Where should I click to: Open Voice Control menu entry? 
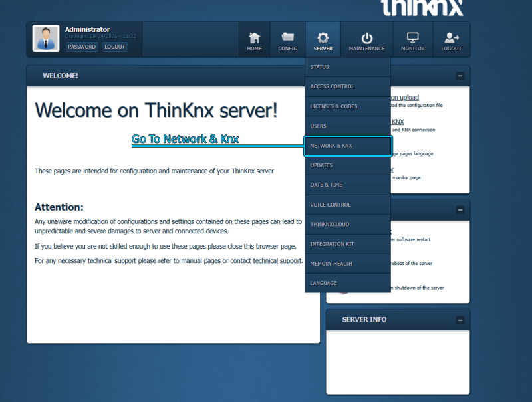point(347,205)
